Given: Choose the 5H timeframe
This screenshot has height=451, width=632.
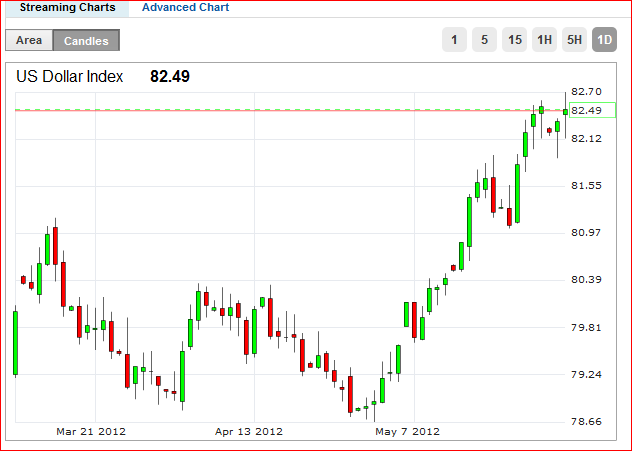Looking at the screenshot, I should tap(574, 39).
